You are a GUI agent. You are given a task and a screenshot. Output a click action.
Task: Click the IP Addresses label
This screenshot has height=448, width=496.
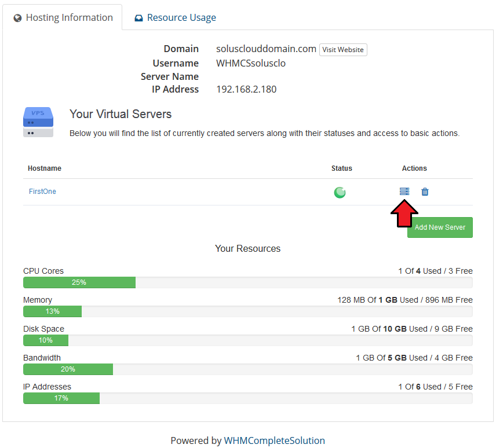(x=47, y=387)
